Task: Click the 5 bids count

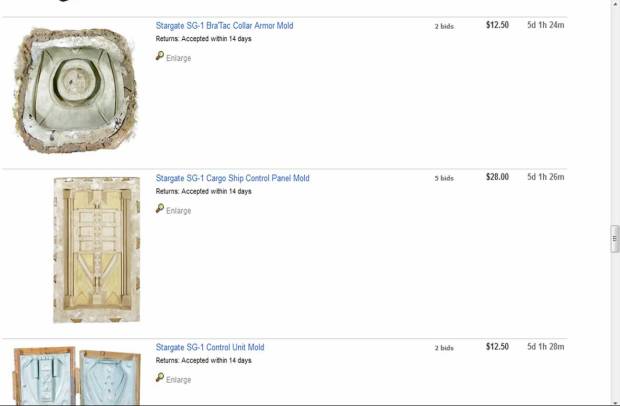Action: tap(444, 178)
